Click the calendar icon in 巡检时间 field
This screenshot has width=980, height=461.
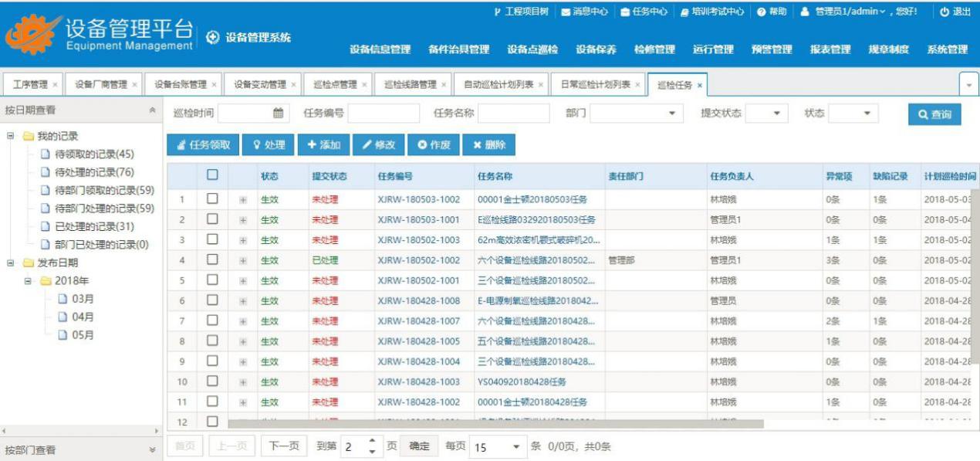[x=279, y=114]
